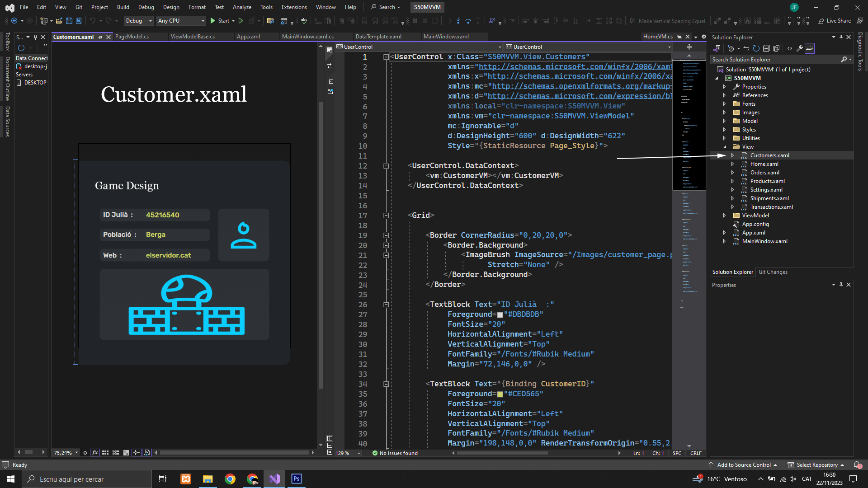Viewport: 868px width, 488px height.
Task: Open Properties via the wrench icon
Action: (800, 48)
